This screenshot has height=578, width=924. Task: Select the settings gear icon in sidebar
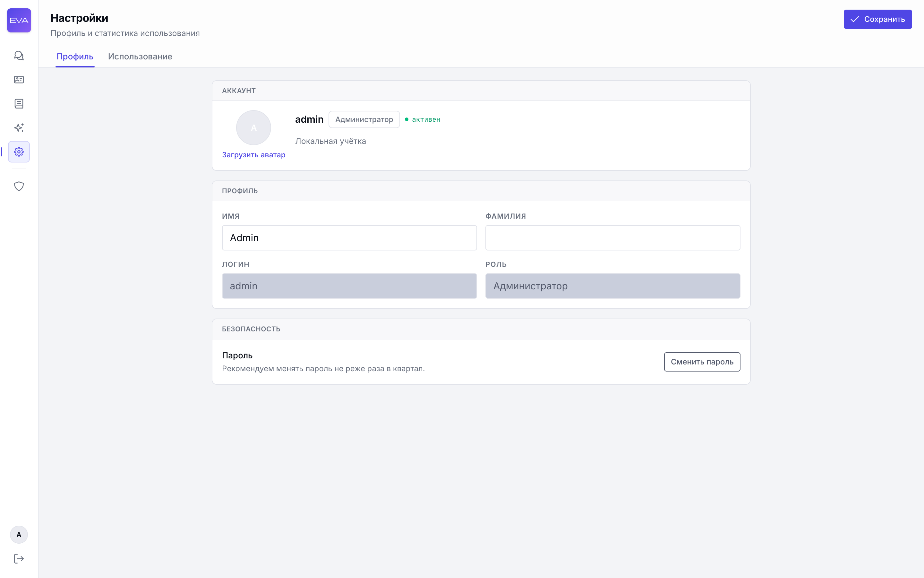19,152
